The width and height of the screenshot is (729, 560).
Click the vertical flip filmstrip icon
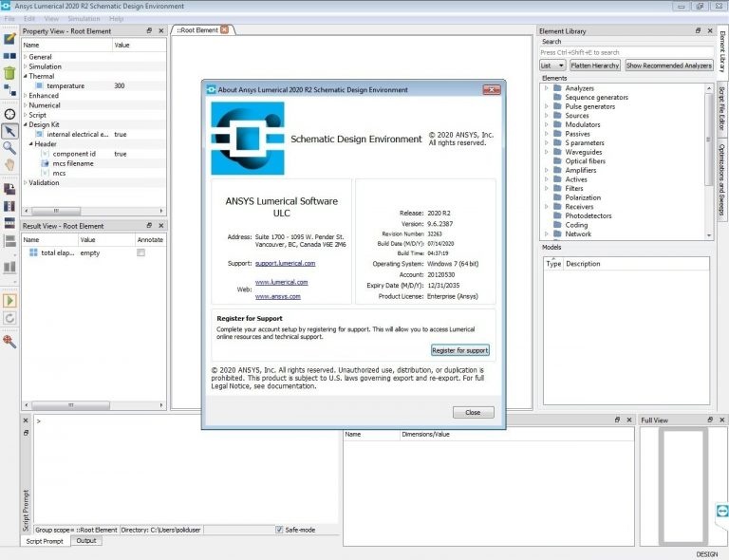coord(9,206)
